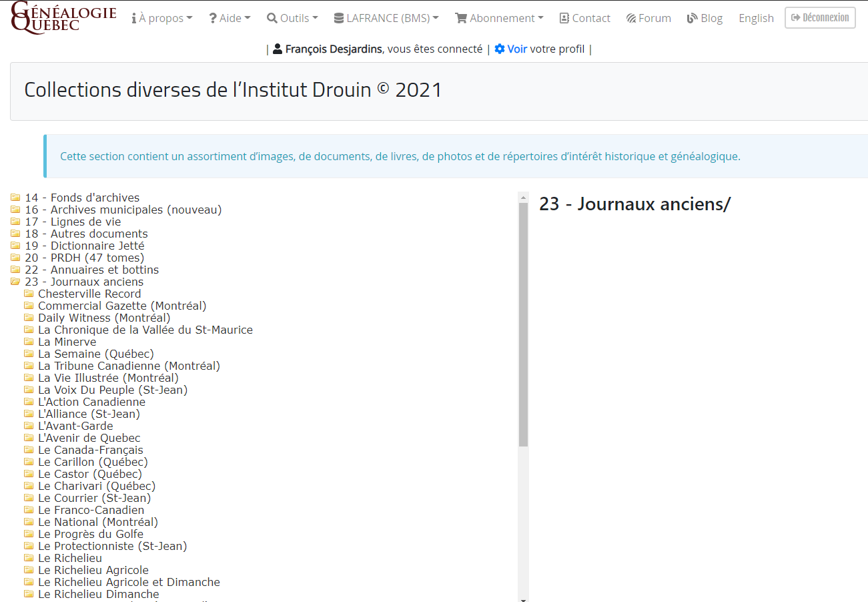Screen dimensions: 868x602
Task: Open 19 - Dictionnaire Jetté
Action: [85, 246]
